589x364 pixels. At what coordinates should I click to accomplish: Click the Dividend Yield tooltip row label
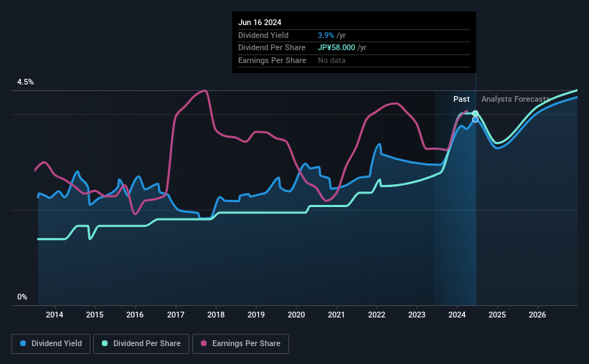[263, 35]
